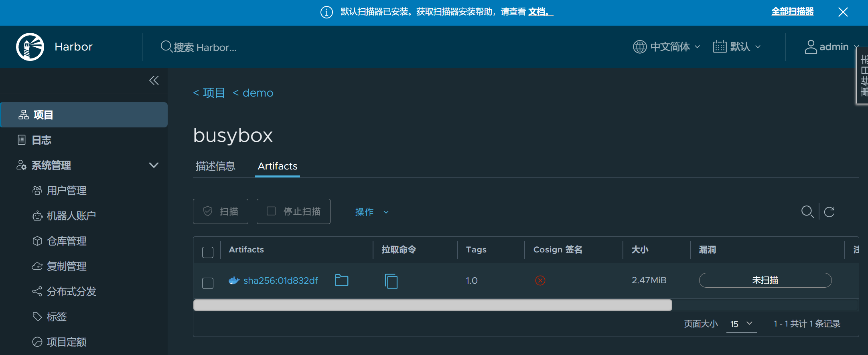Click the 漏洞 column header
Image resolution: width=868 pixels, height=355 pixels.
pyautogui.click(x=707, y=249)
